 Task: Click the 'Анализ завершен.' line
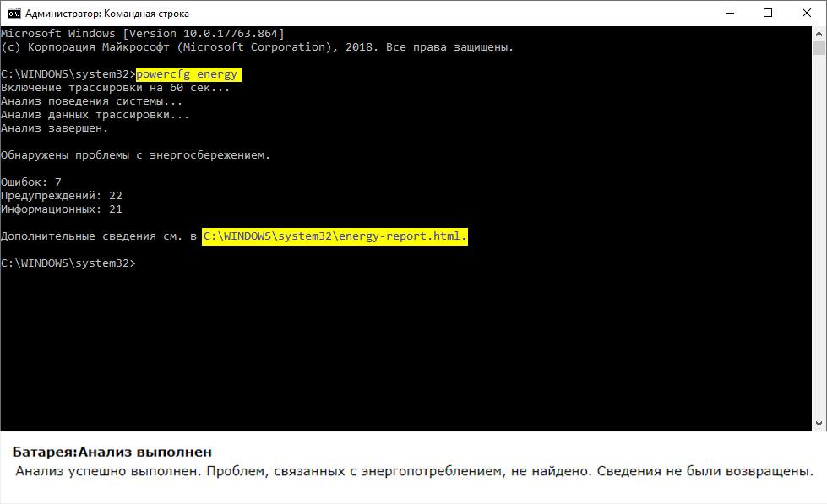55,128
